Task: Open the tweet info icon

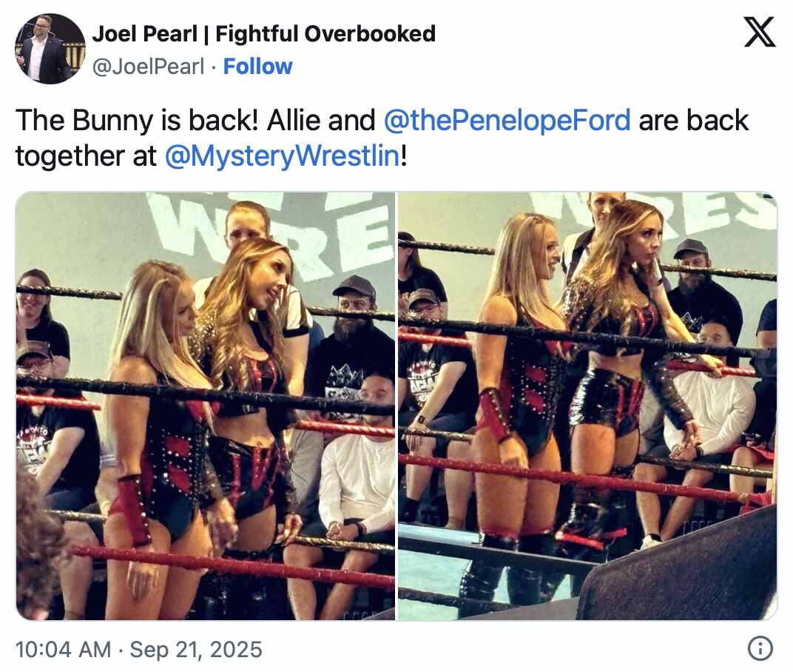Action: 760,648
